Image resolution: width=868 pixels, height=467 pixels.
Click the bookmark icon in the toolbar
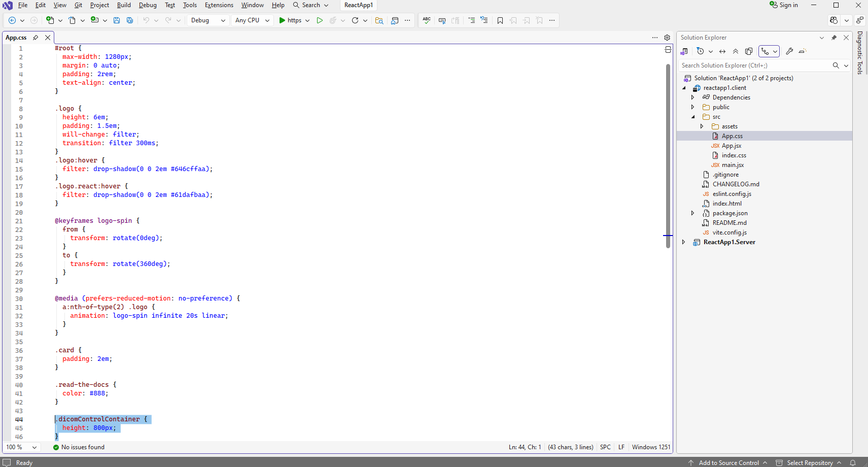tap(500, 20)
